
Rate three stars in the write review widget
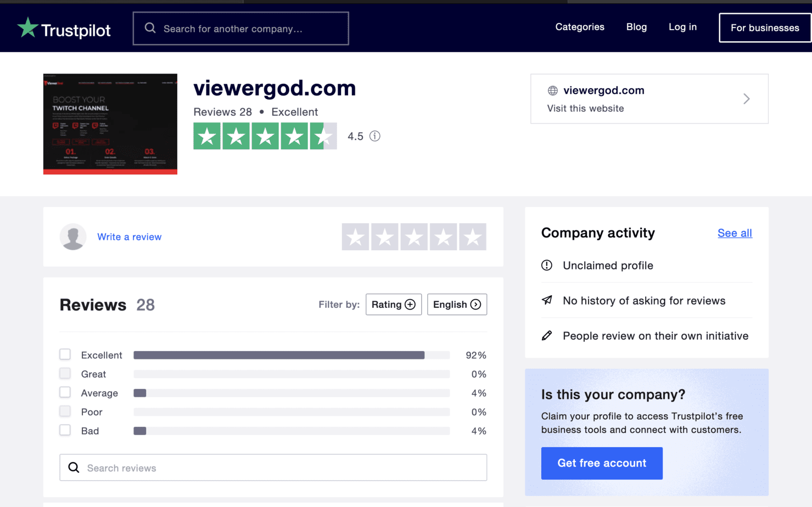414,237
